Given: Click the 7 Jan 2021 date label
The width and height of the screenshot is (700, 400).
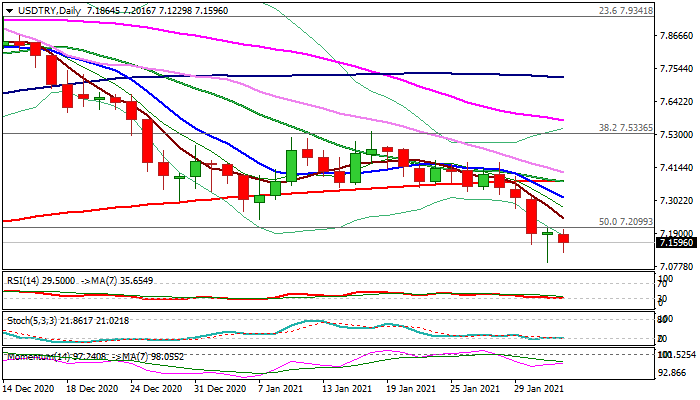Looking at the screenshot, I should coord(279,387).
